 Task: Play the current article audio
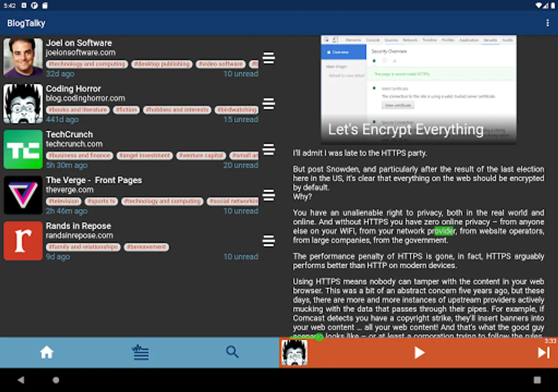pyautogui.click(x=419, y=352)
